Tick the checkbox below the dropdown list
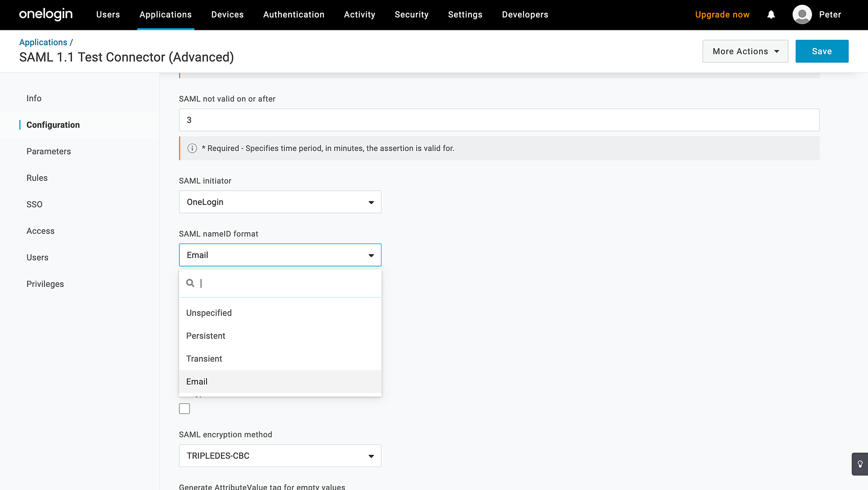 click(184, 408)
